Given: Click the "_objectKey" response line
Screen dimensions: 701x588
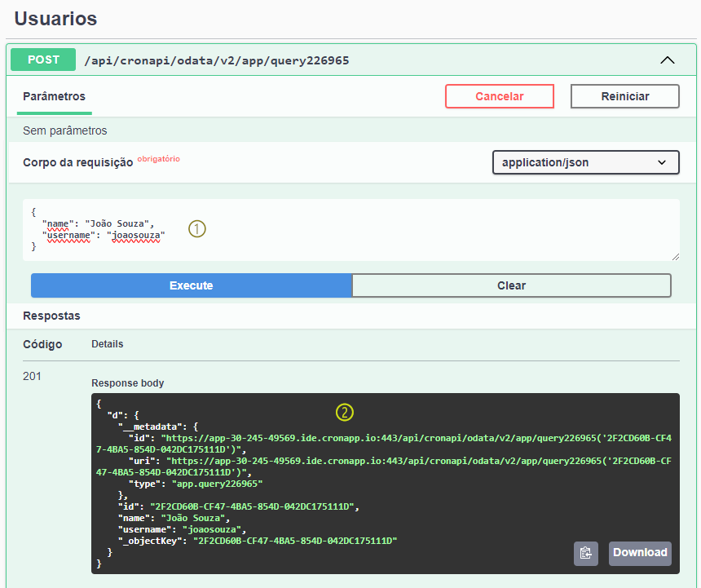Looking at the screenshot, I should click(258, 541).
